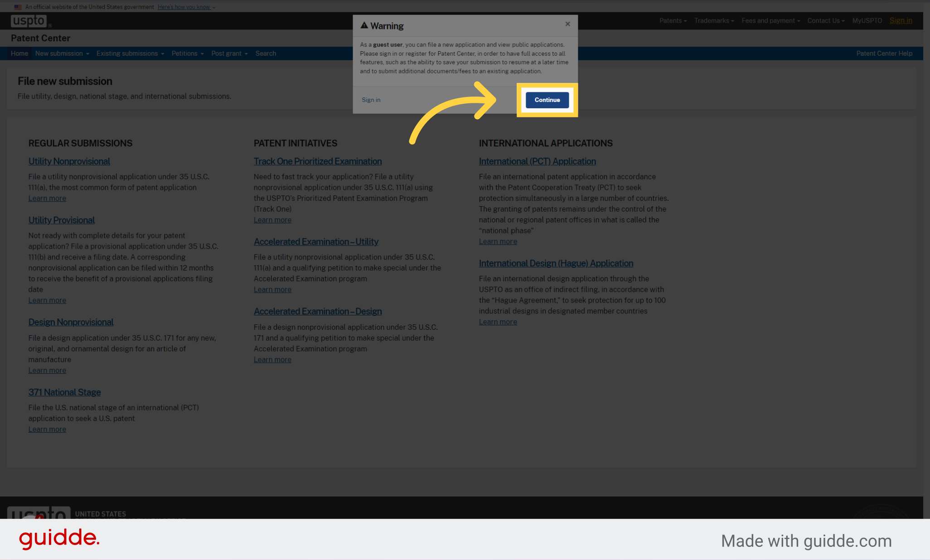
Task: Click the Patent Center Help link
Action: pyautogui.click(x=884, y=53)
